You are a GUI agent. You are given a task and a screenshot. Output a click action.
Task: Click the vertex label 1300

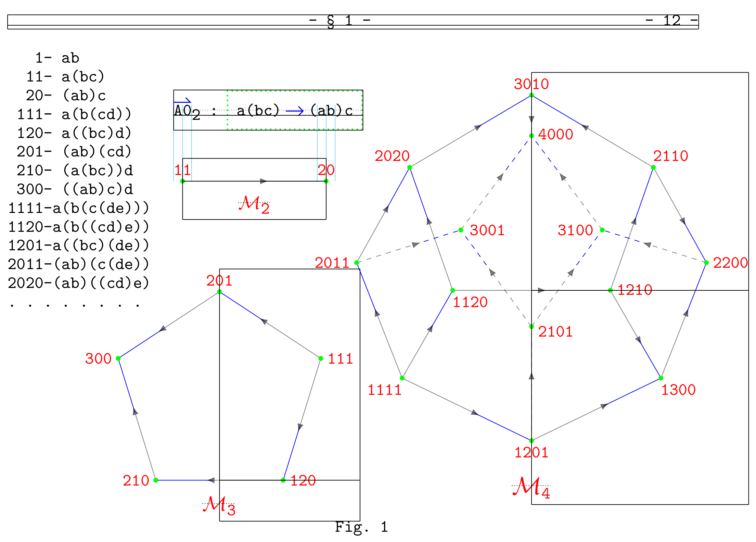[678, 390]
